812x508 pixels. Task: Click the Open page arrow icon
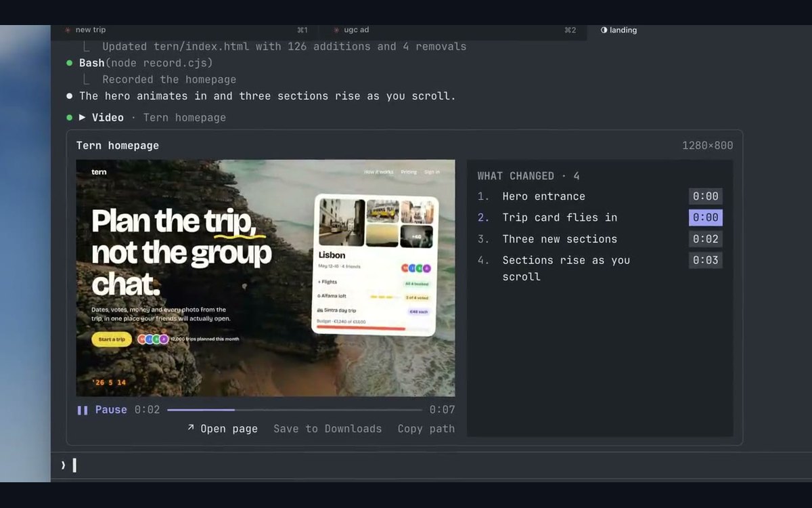point(191,427)
